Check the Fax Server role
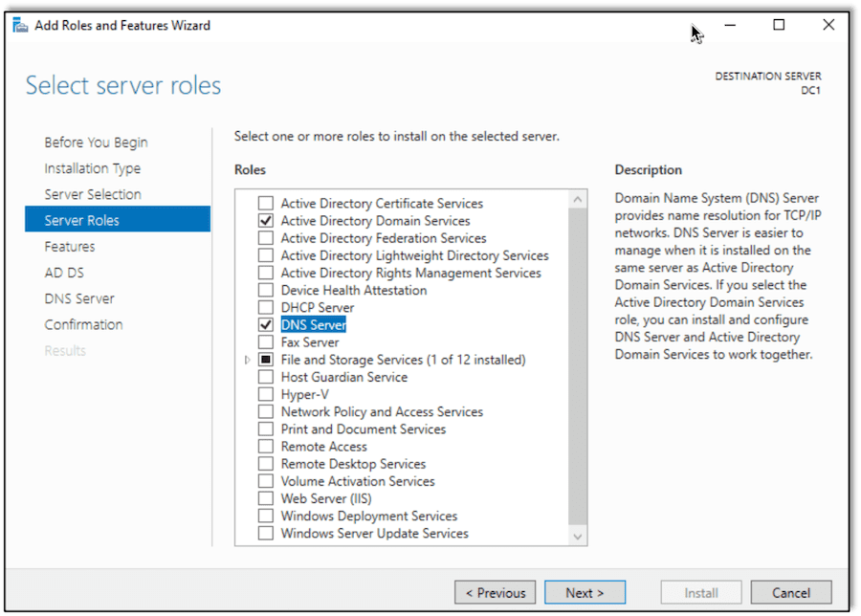The image size is (861, 616). tap(265, 341)
